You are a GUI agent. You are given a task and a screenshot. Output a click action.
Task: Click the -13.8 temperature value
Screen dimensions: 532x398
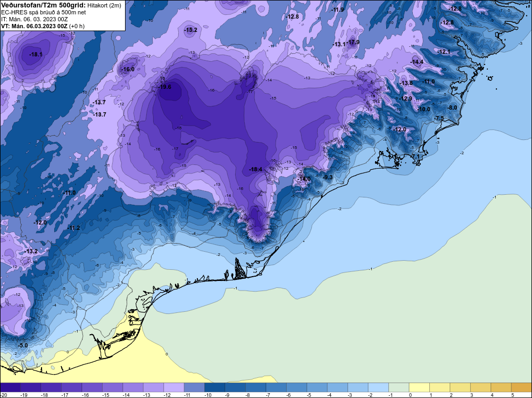coord(406,83)
